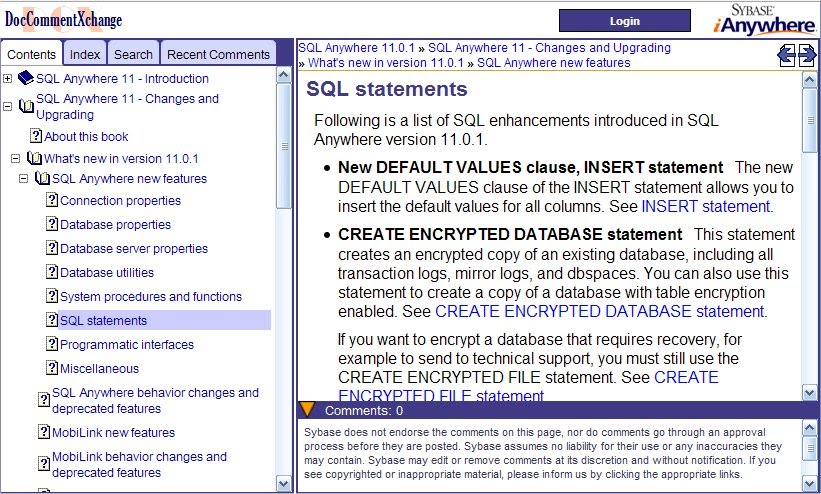Expand the SQL Anywhere 11 - Introduction node

pyautogui.click(x=7, y=79)
